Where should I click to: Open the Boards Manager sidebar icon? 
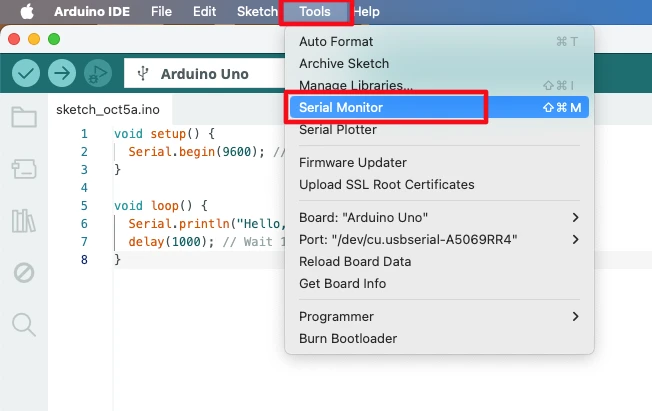pos(23,169)
